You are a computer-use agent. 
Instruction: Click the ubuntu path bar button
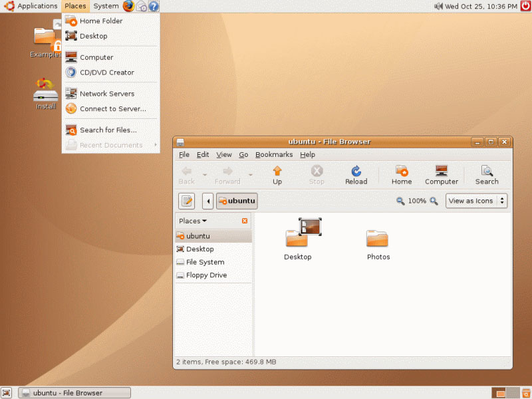coord(237,201)
